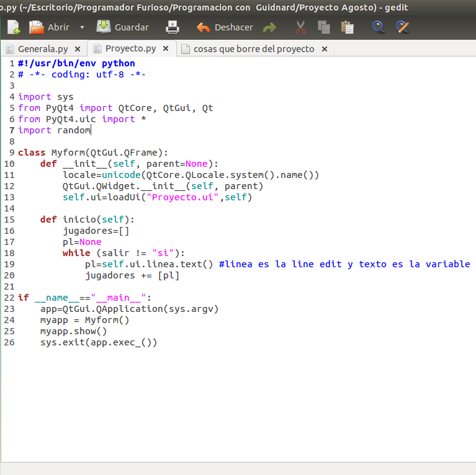Place cursor on the shebang line '#!/usr/bin/env python'
Screen dimensions: 476x475
(76, 63)
